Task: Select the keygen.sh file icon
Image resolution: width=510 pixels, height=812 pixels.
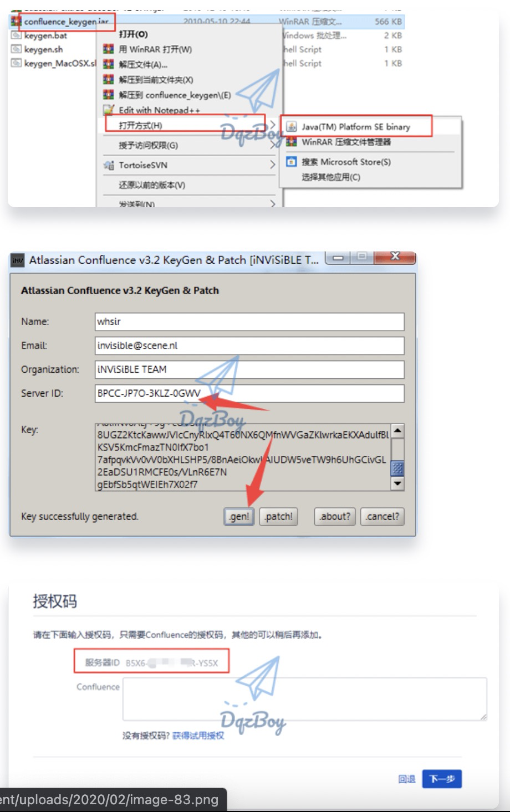Action: tap(17, 49)
